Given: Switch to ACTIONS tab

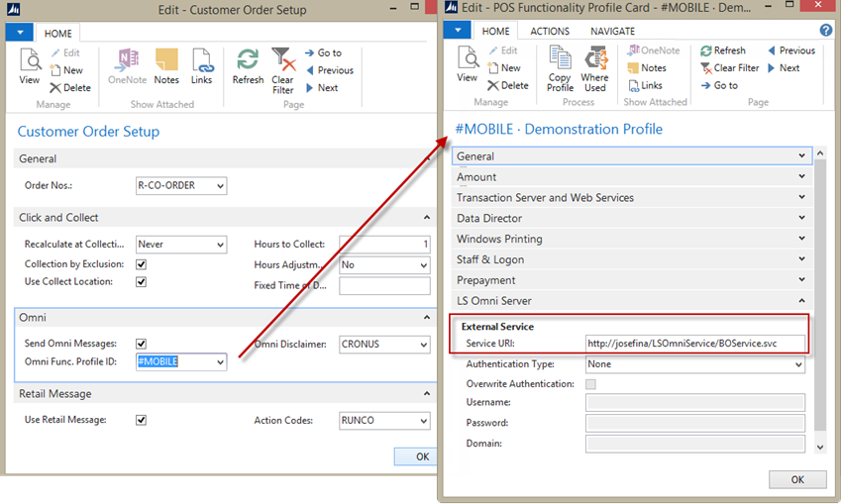Looking at the screenshot, I should coord(550,32).
